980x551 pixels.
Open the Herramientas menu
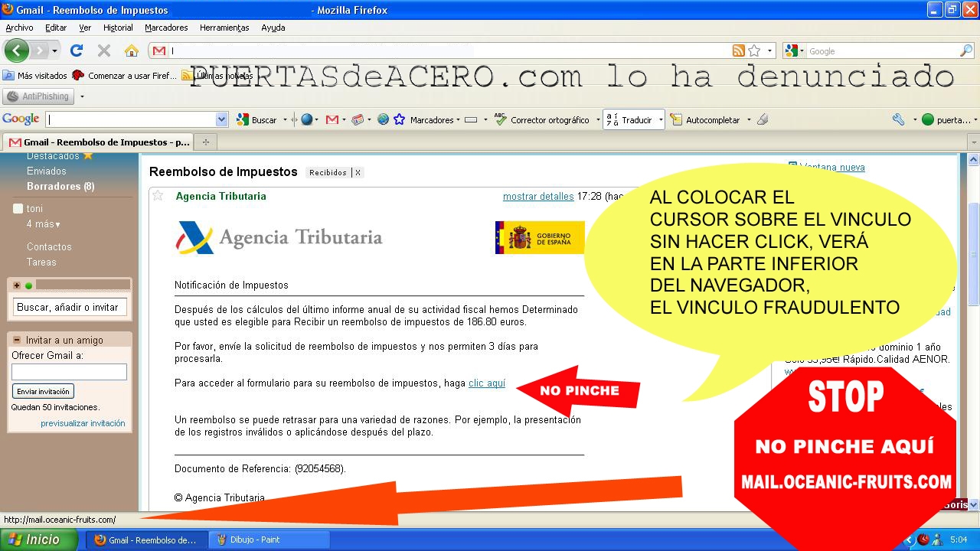coord(224,28)
